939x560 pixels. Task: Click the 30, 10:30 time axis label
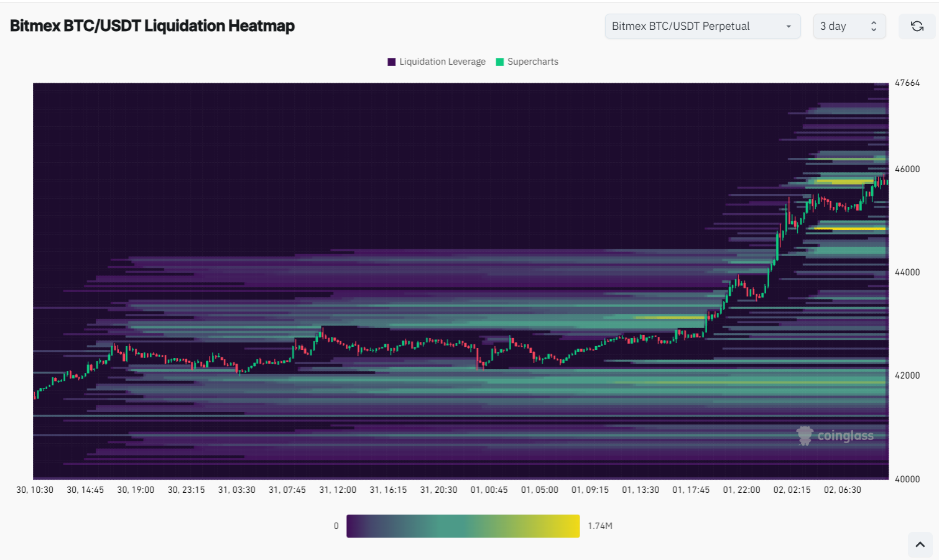pyautogui.click(x=35, y=490)
